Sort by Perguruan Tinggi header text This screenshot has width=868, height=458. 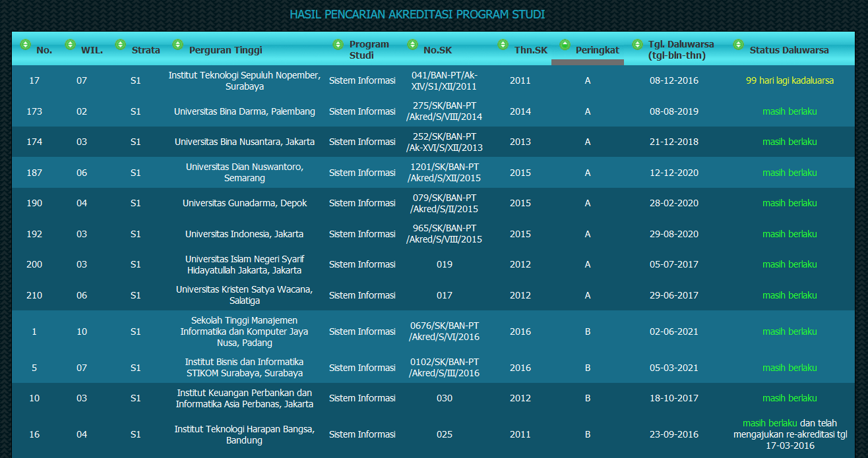tap(226, 50)
